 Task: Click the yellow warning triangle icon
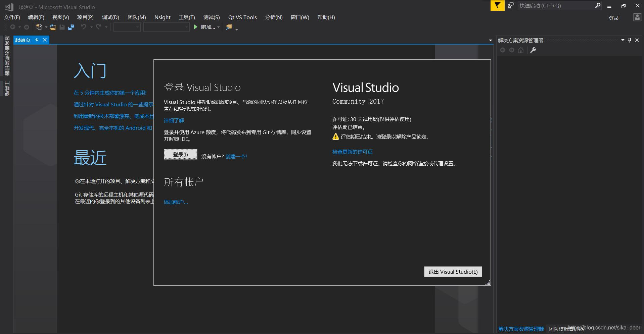coord(335,136)
